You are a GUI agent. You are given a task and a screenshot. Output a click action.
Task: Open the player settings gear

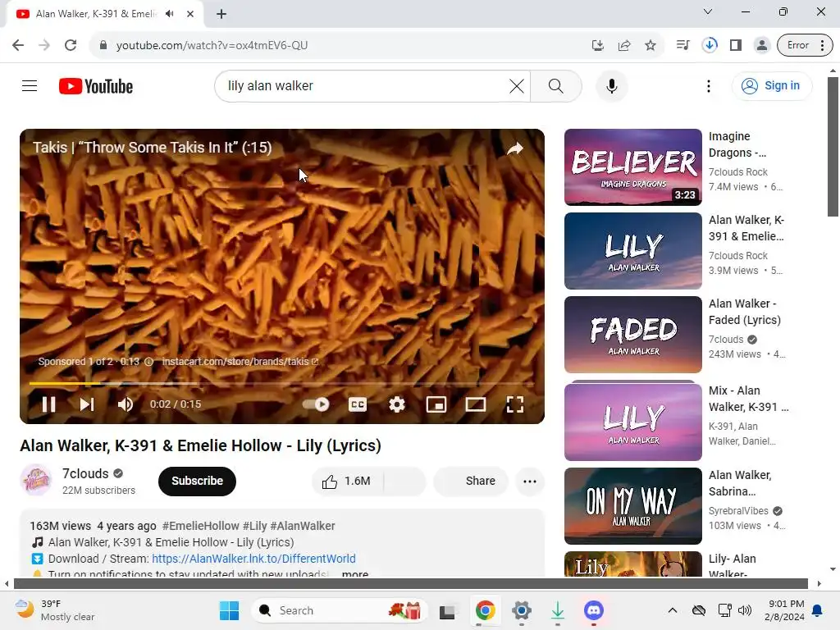coord(397,404)
